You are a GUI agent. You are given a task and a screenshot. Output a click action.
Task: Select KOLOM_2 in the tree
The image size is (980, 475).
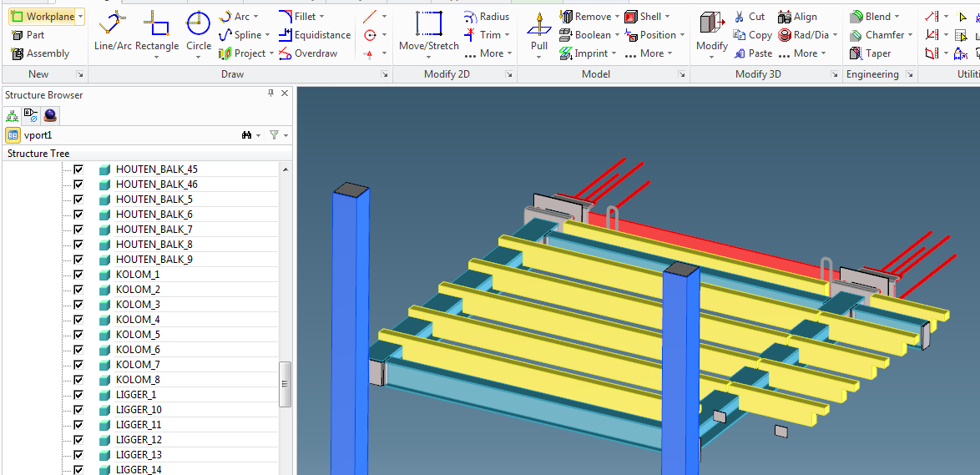pos(138,290)
